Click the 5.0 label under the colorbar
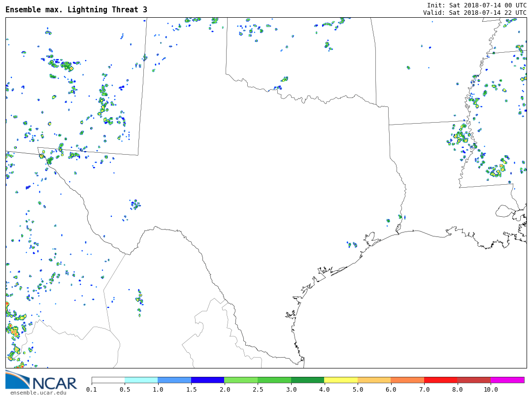Image resolution: width=532 pixels, height=399 pixels. click(x=358, y=389)
